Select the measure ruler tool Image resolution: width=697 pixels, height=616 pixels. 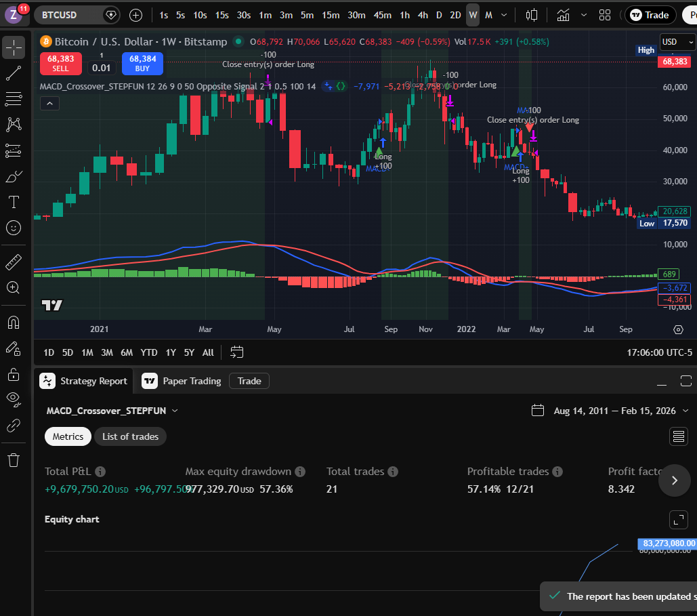[x=14, y=262]
